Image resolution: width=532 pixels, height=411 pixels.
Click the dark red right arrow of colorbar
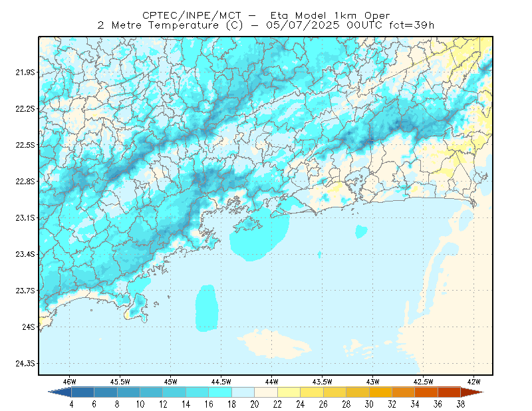[472, 392]
